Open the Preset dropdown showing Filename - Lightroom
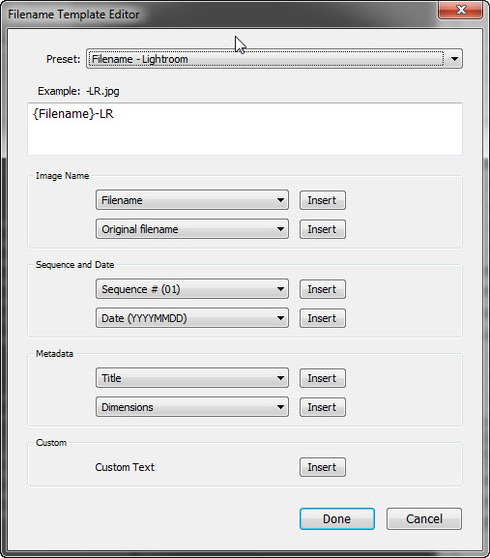 point(274,59)
